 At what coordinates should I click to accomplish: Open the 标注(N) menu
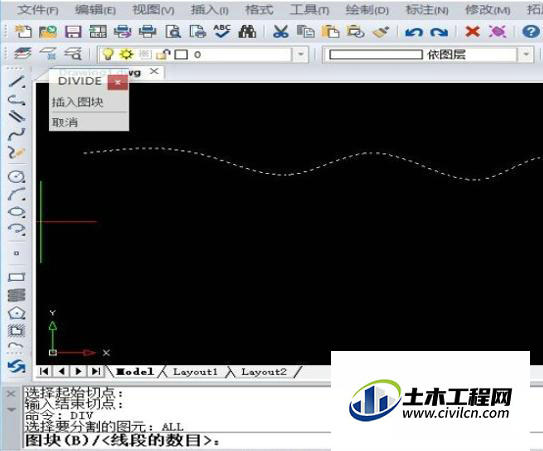click(x=427, y=10)
